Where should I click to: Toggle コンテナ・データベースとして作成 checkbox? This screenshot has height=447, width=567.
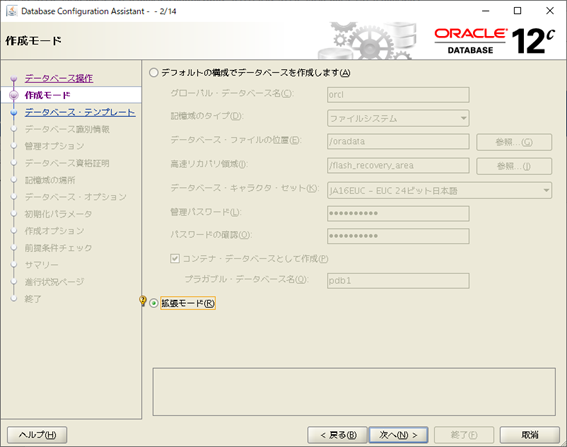coord(175,259)
